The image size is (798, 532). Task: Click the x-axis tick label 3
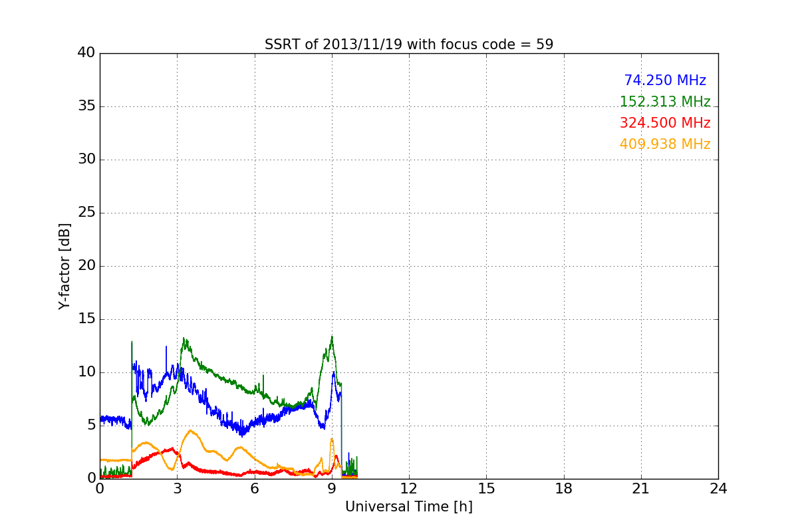point(177,489)
